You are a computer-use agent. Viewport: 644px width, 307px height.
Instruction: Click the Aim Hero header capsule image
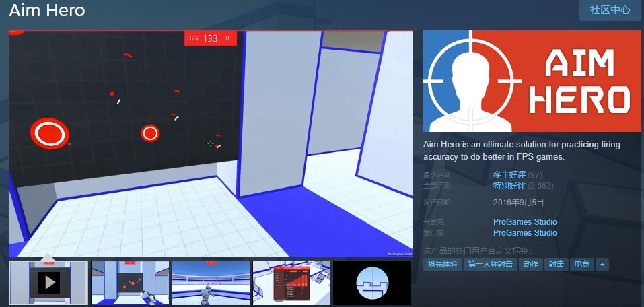532,81
